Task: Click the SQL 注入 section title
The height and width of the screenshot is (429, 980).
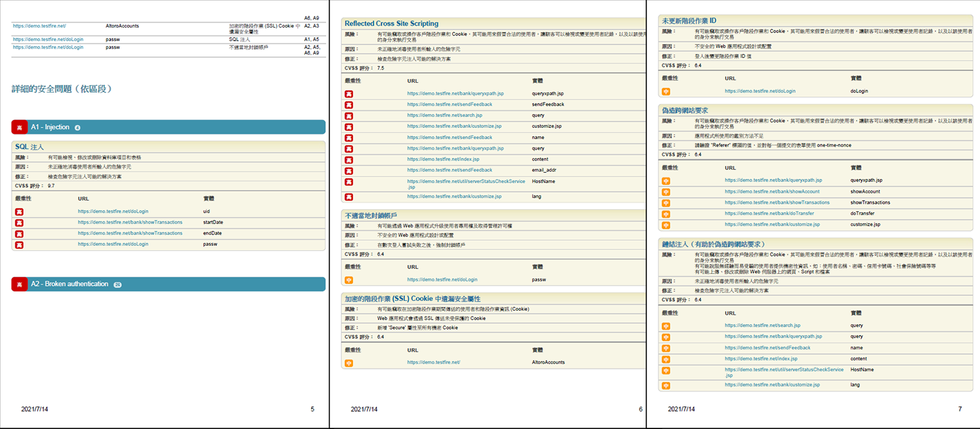Action: [x=29, y=147]
